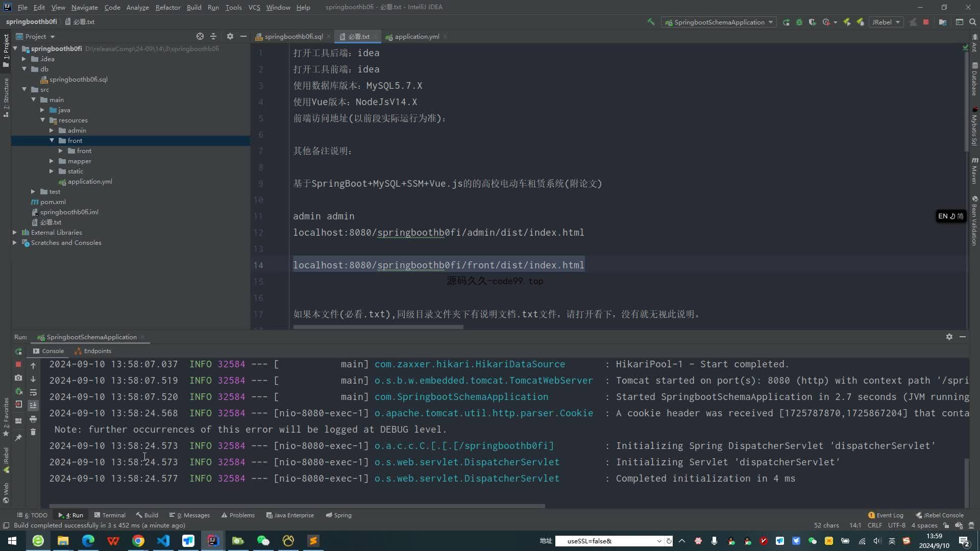Open the Event Log button
This screenshot has width=980, height=551.
point(886,515)
